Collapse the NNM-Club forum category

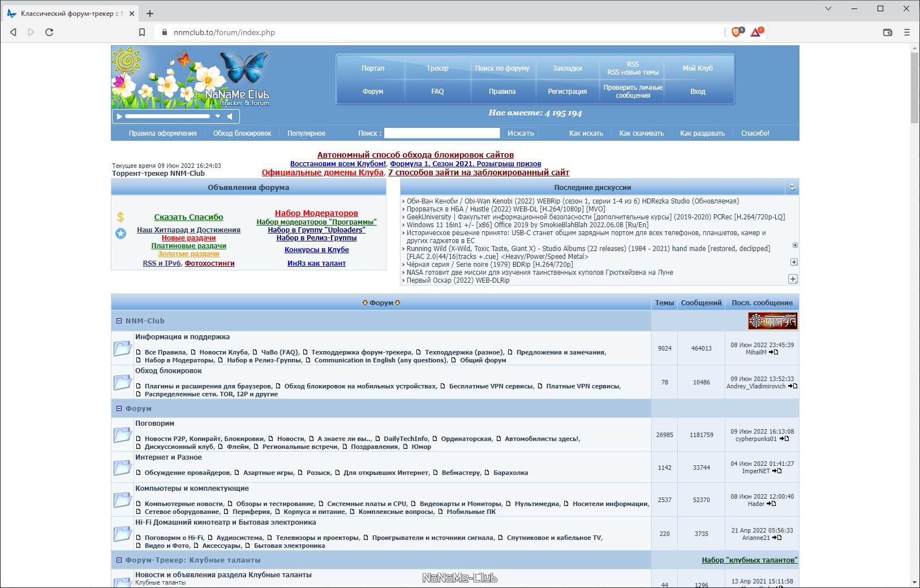tap(119, 321)
